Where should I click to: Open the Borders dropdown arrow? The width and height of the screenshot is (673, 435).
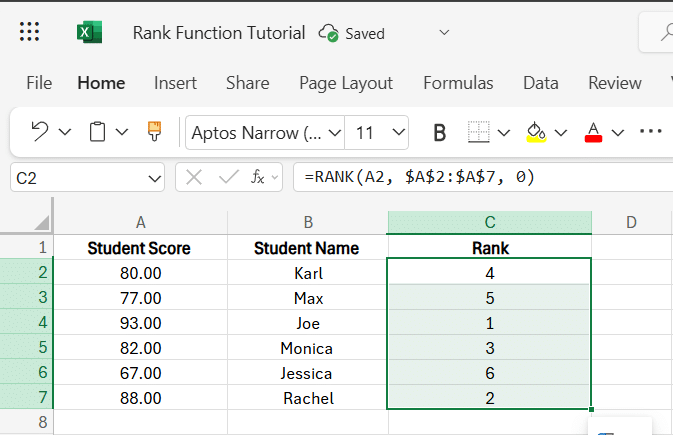coord(503,133)
